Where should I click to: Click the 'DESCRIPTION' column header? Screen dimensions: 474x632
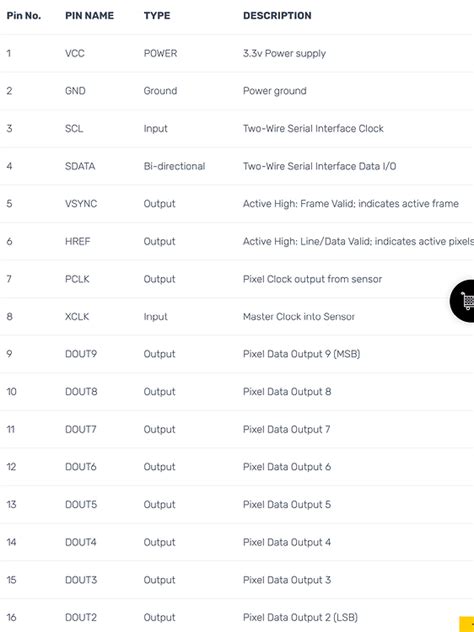point(277,16)
